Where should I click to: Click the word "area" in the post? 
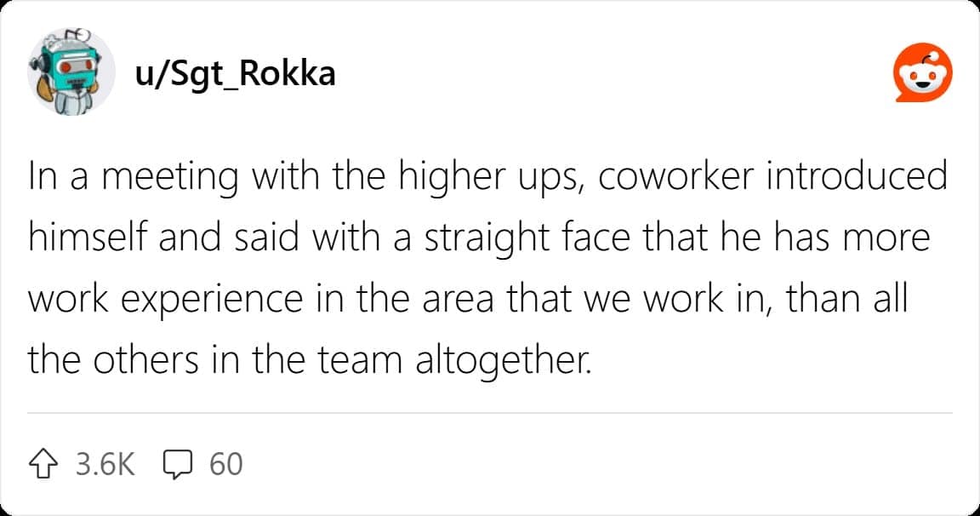pyautogui.click(x=464, y=300)
